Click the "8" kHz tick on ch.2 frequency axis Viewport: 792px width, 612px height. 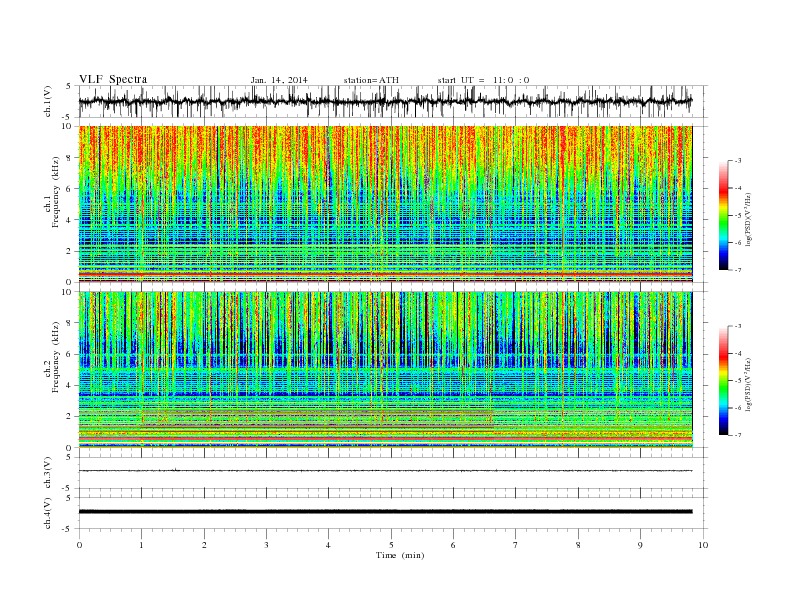[x=69, y=323]
